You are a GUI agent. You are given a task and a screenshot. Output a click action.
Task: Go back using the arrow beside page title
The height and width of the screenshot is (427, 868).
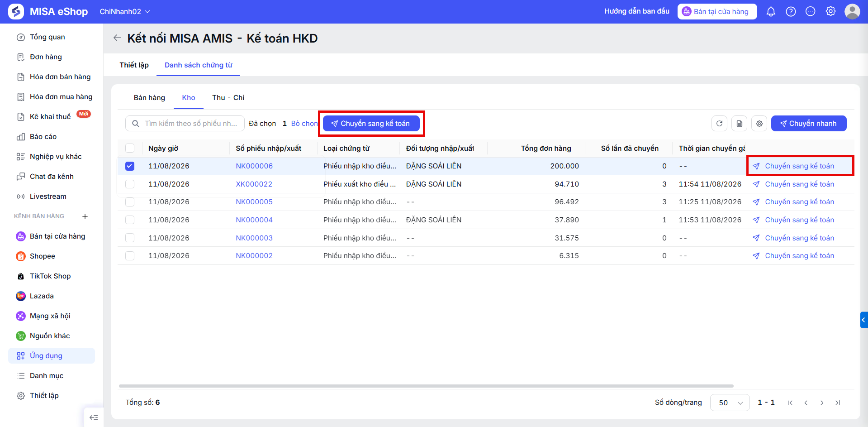(x=117, y=38)
